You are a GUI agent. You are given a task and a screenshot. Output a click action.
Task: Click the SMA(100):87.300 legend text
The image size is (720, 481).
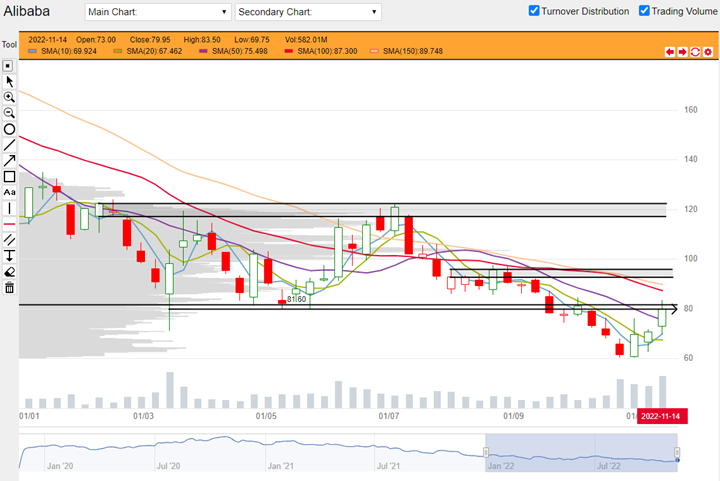point(327,51)
